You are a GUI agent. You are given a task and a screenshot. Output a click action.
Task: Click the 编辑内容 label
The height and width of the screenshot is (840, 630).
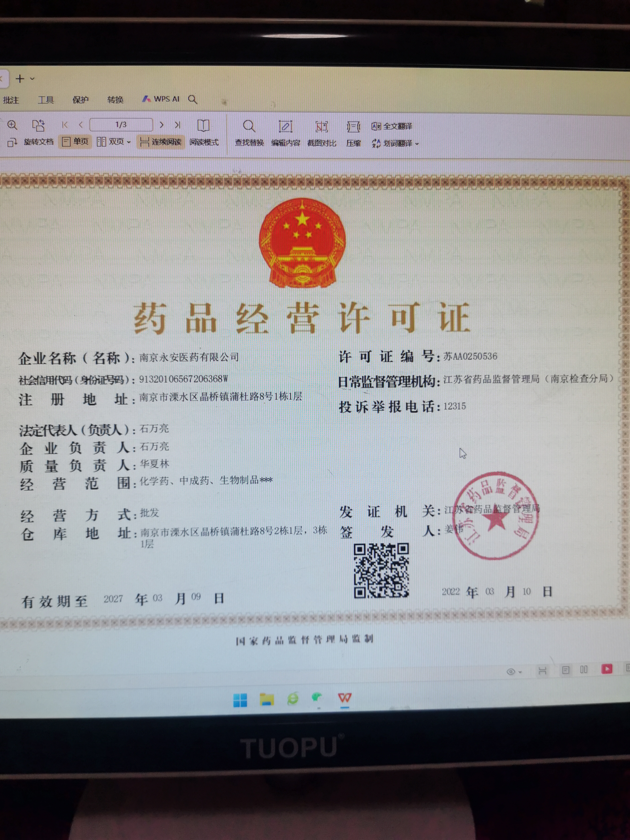point(286,143)
